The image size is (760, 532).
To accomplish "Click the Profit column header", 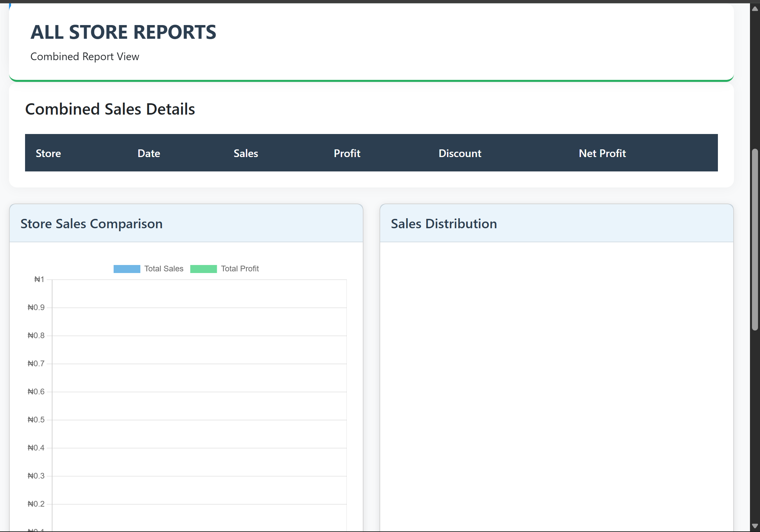I will tap(347, 153).
